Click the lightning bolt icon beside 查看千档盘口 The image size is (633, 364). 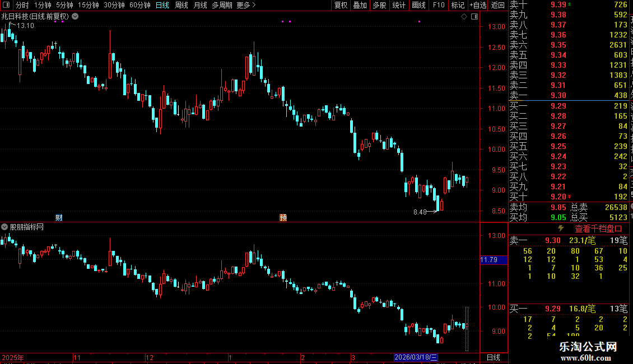pyautogui.click(x=561, y=228)
